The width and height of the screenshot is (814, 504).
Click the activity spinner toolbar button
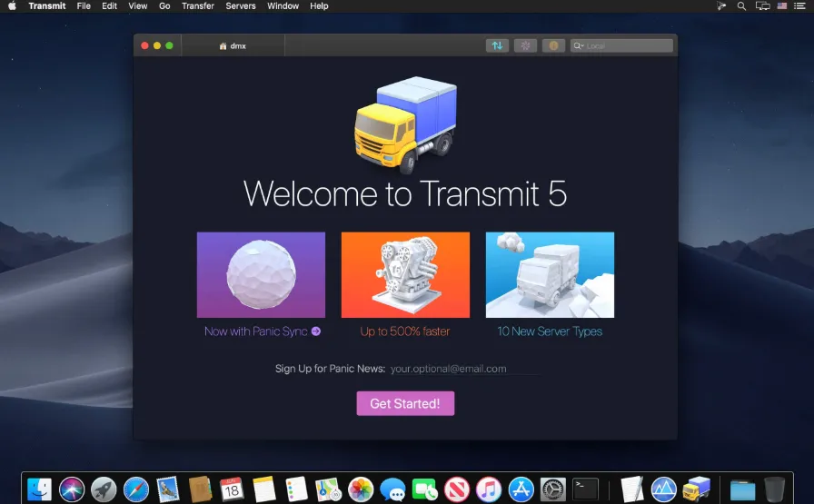point(525,45)
